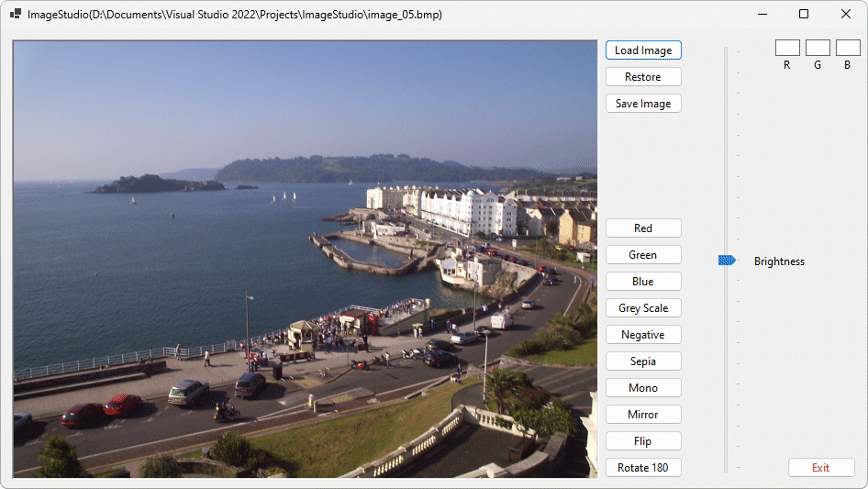Apply the Blue filter
Viewport: 868px width, 489px height.
pos(643,282)
